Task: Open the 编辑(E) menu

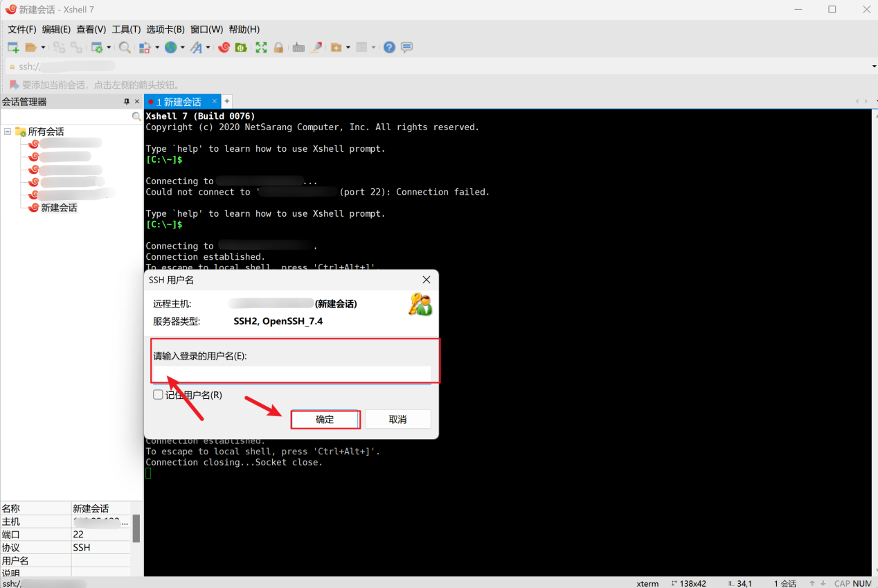Action: pyautogui.click(x=56, y=29)
